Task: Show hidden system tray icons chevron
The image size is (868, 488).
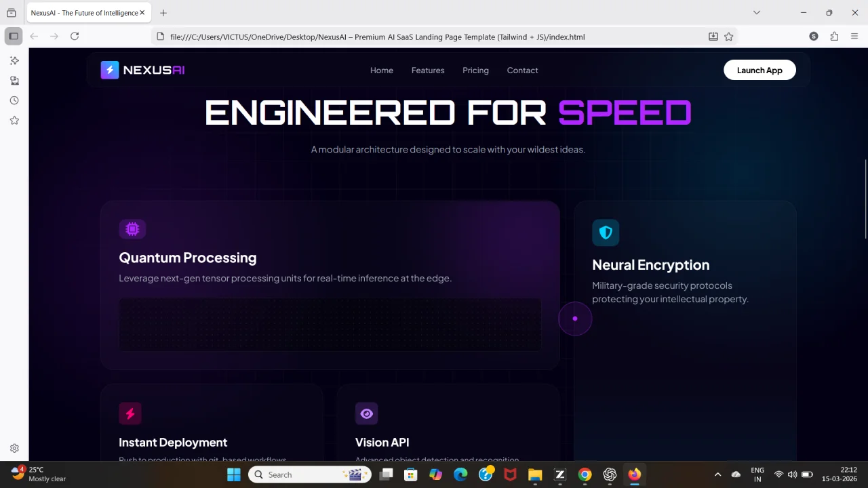Action: click(717, 474)
